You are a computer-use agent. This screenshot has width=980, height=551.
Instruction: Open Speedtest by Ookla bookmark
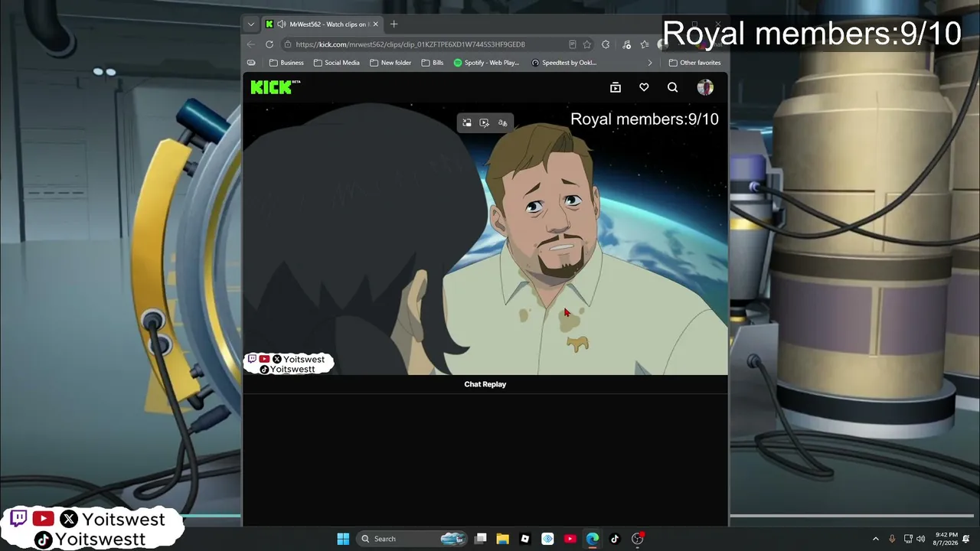point(564,63)
